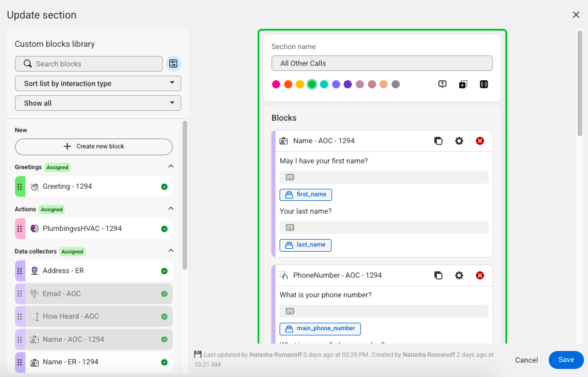Save the section
This screenshot has height=377, width=588.
coord(566,360)
